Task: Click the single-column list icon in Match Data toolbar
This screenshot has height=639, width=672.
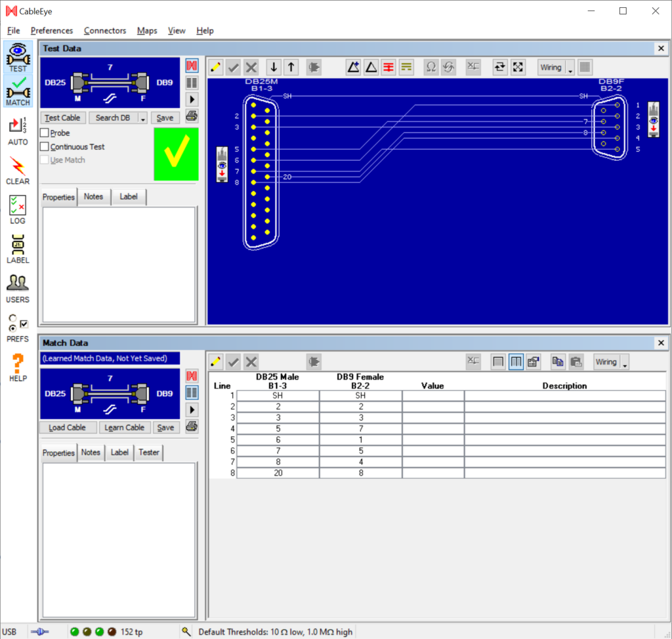Action: pyautogui.click(x=498, y=361)
